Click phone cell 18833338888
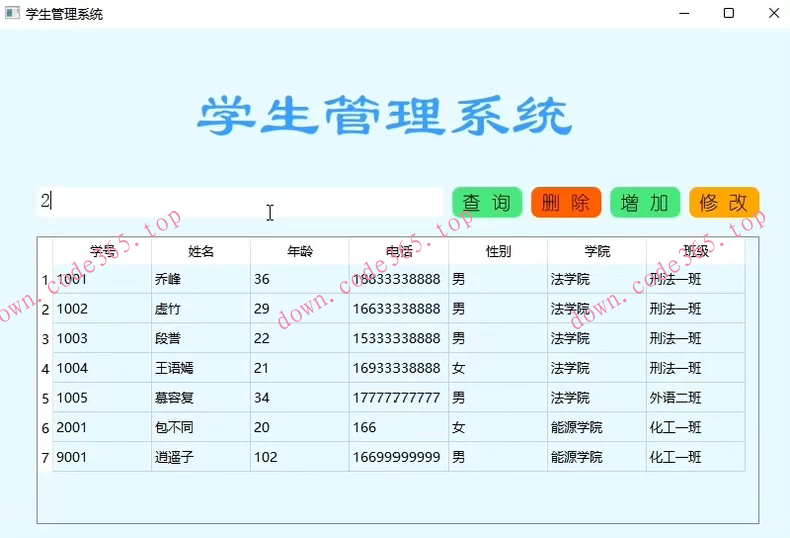This screenshot has width=790, height=538. [x=399, y=280]
